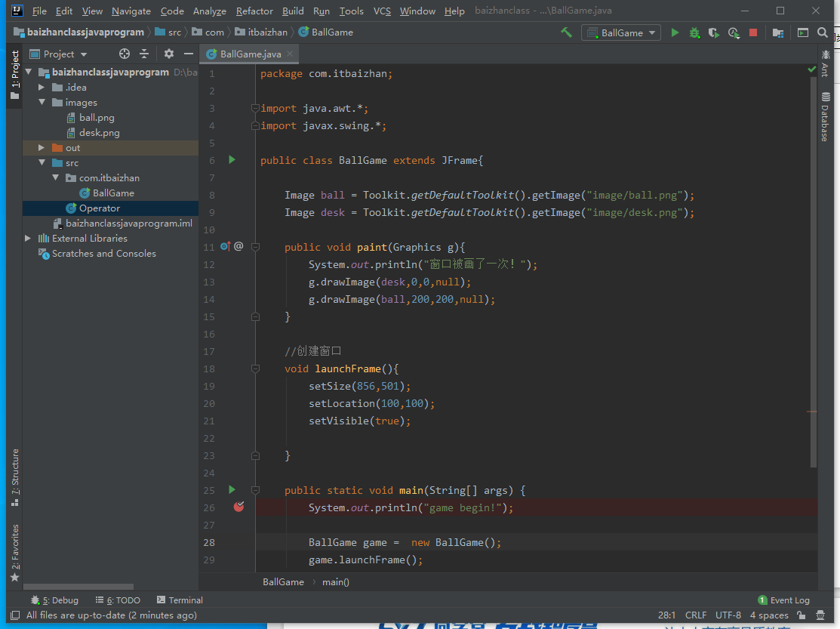Open the Favorites side panel
The width and height of the screenshot is (840, 629).
coord(15,553)
